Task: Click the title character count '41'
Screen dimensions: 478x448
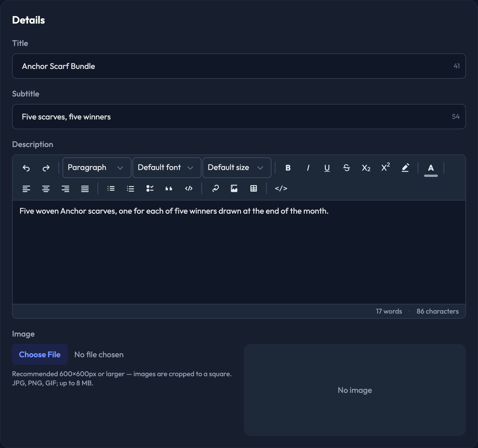Action: coord(456,66)
